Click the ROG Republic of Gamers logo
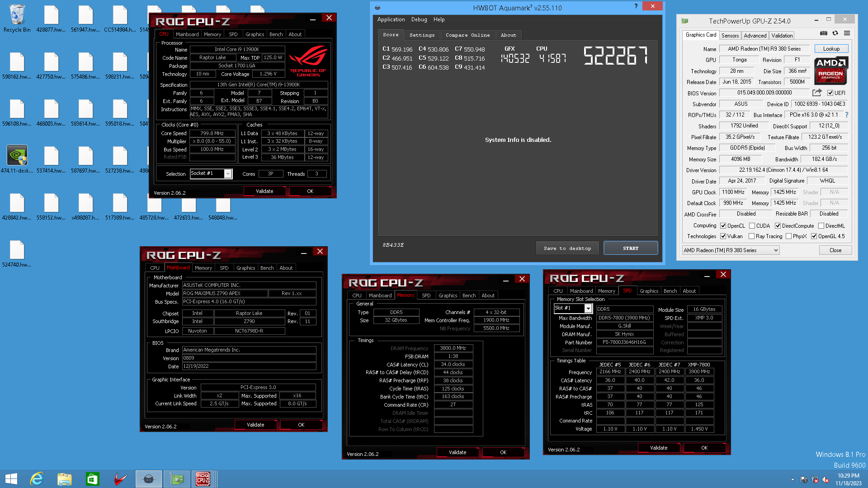Image resolution: width=868 pixels, height=488 pixels. click(308, 61)
